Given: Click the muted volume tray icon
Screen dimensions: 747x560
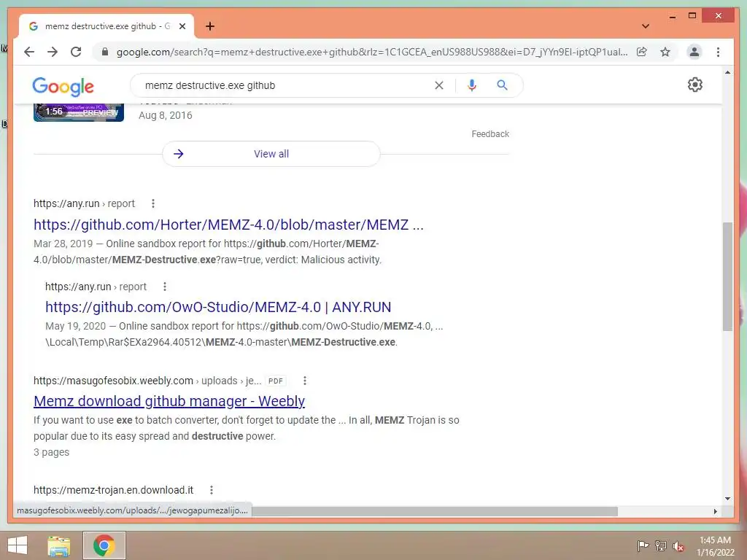Looking at the screenshot, I should [x=678, y=546].
